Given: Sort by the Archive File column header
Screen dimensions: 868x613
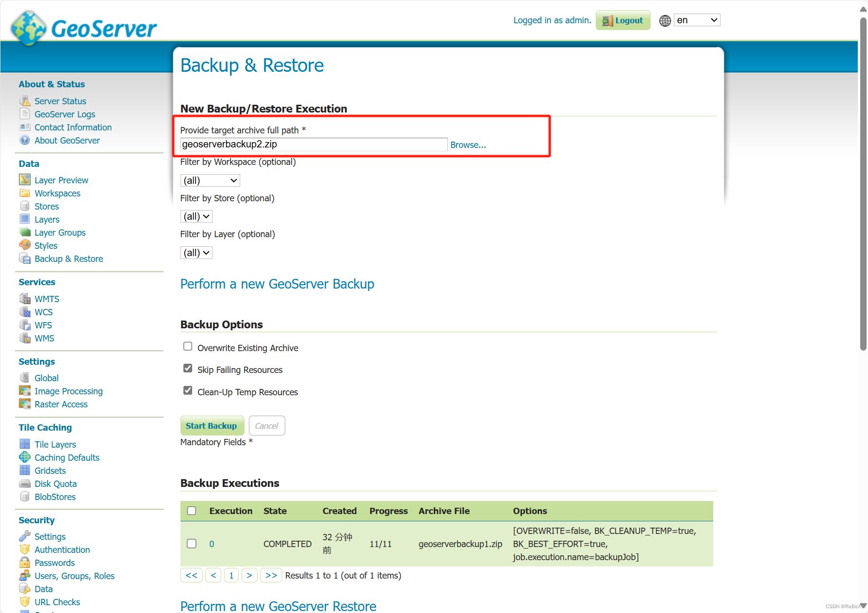Looking at the screenshot, I should click(444, 511).
